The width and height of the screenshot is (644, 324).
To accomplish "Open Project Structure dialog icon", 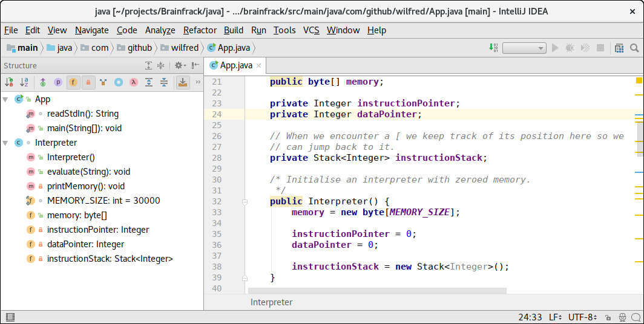I will [619, 48].
